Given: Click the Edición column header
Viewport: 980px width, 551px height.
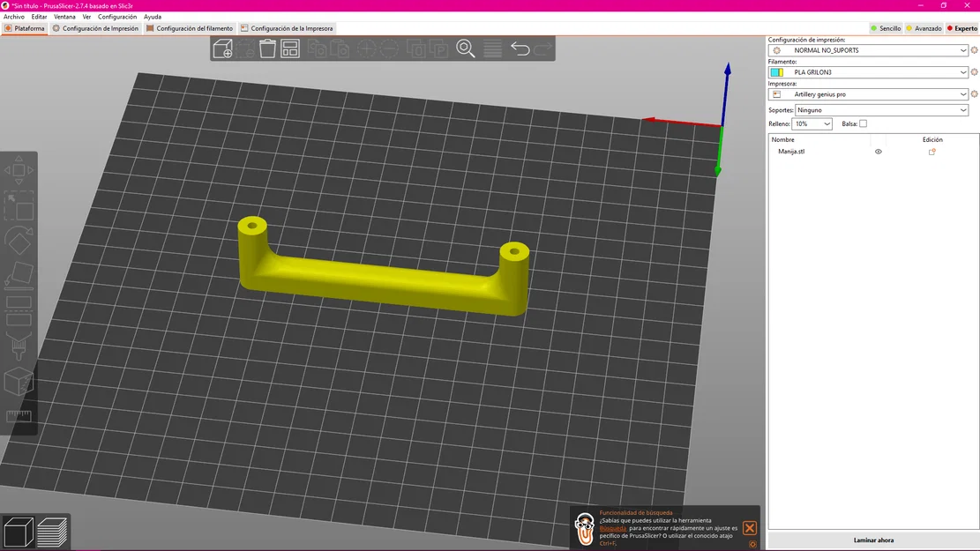Looking at the screenshot, I should click(x=931, y=140).
